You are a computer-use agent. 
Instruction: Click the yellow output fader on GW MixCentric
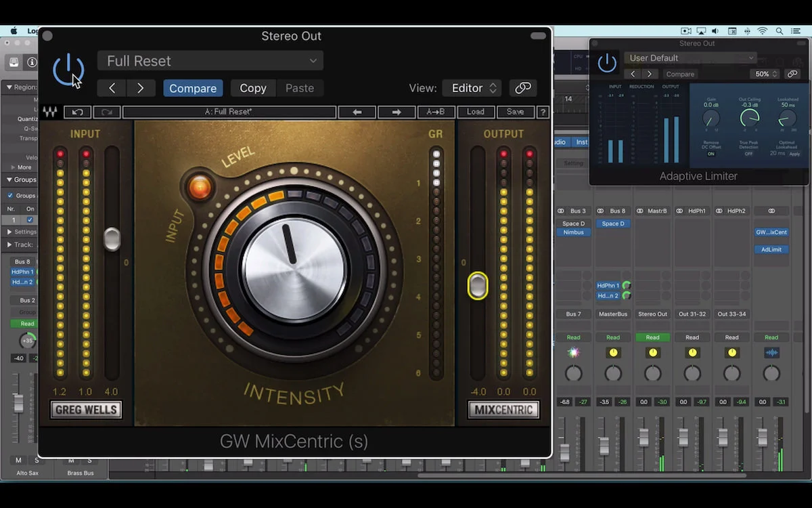tap(477, 285)
